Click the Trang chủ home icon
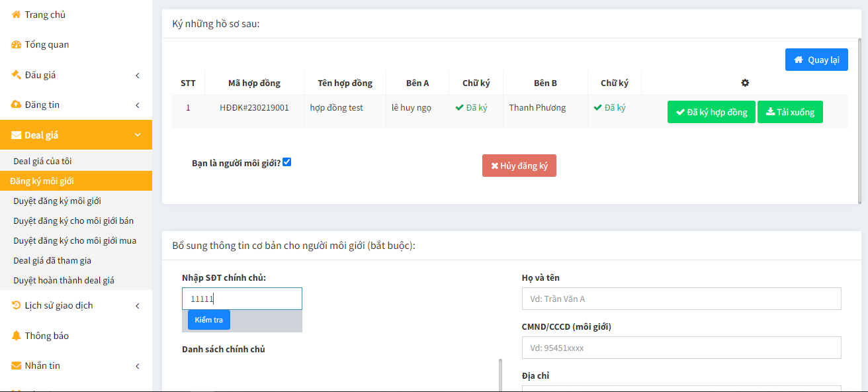This screenshot has width=868, height=392. 17,15
